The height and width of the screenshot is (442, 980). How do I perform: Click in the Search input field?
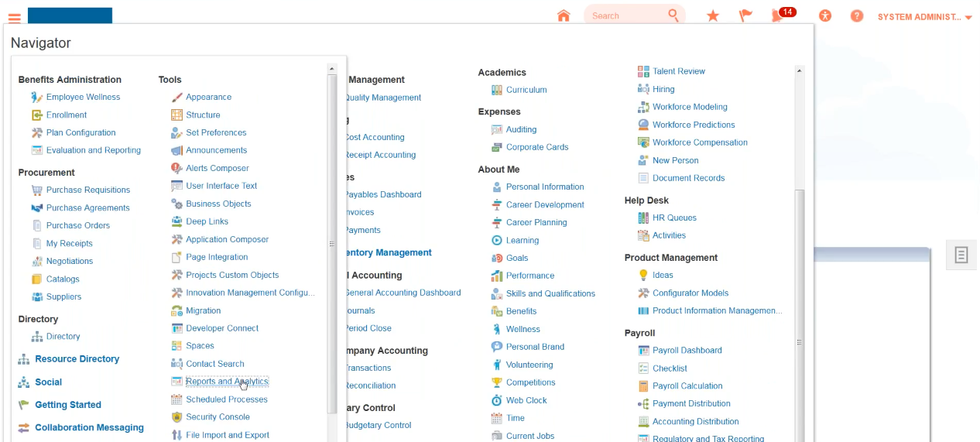click(x=623, y=16)
